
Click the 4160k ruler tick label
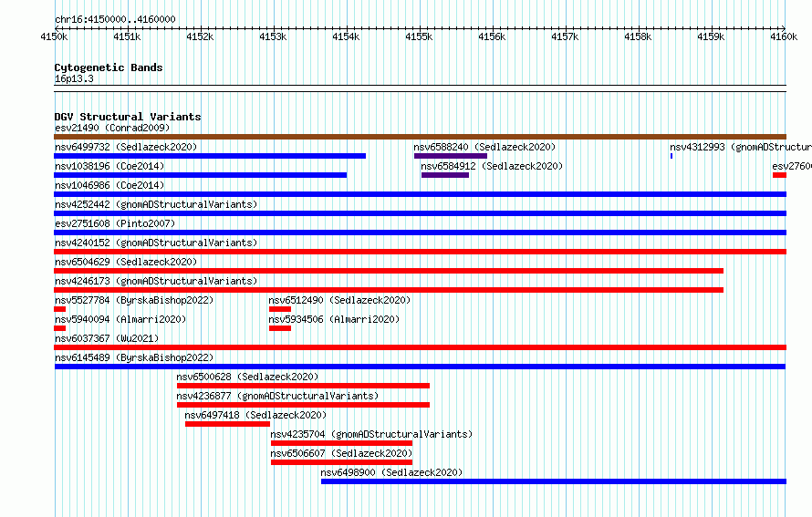(784, 36)
